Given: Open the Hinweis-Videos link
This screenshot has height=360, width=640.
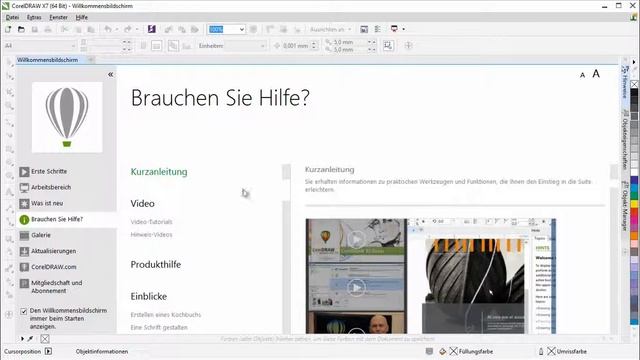Looking at the screenshot, I should click(x=151, y=235).
